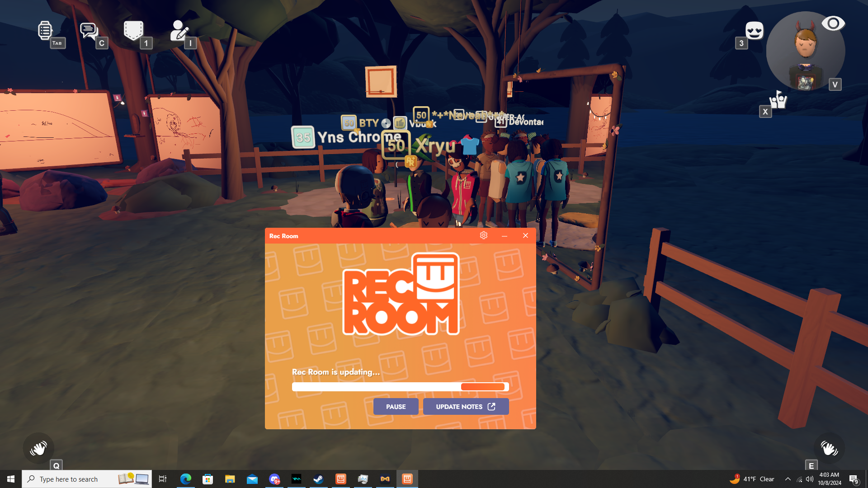Toggle the eye view mode icon
This screenshot has width=868, height=488.
coord(833,23)
